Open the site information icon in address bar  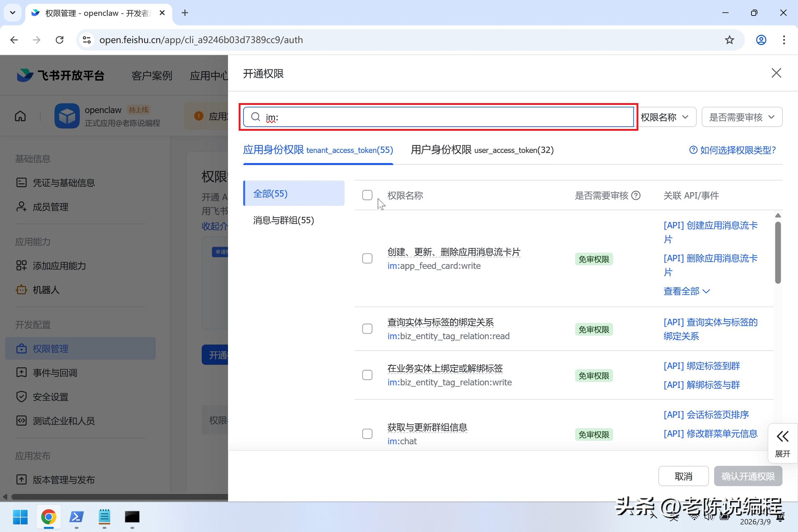87,40
